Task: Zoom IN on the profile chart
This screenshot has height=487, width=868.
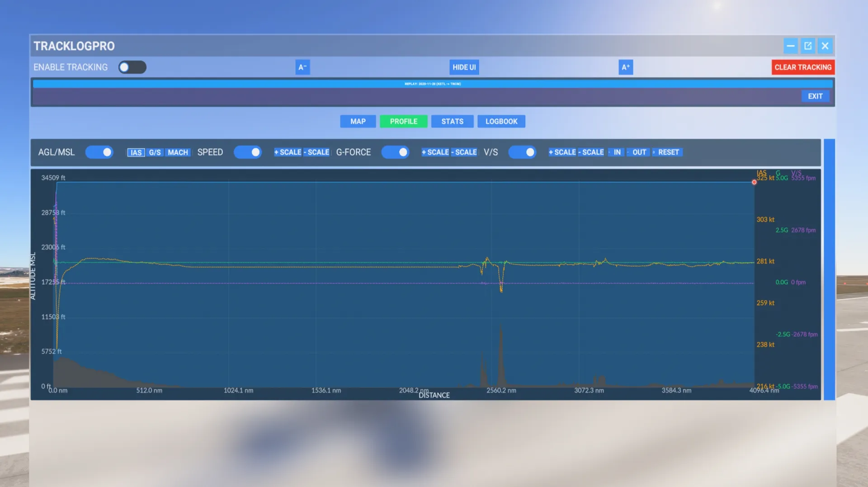Action: (617, 152)
